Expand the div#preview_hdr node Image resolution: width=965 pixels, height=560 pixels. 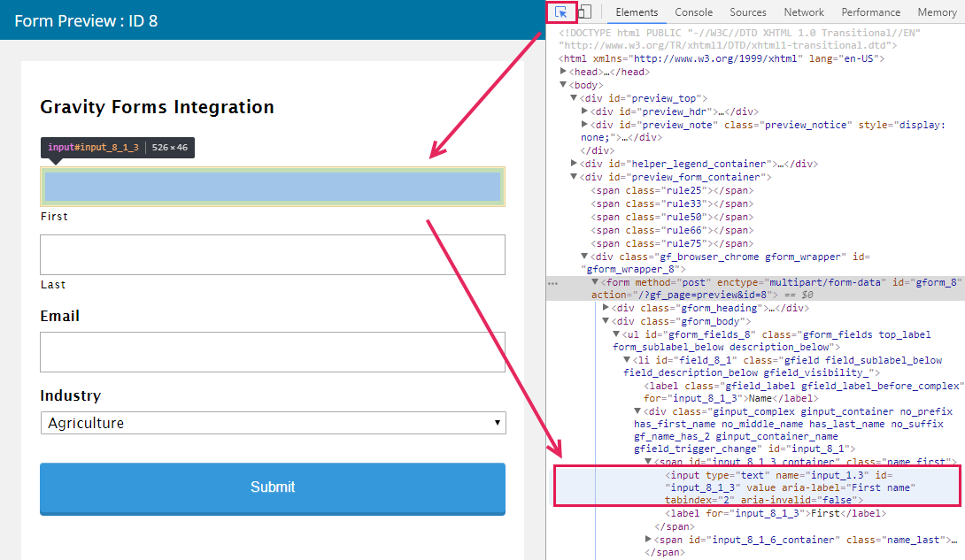click(583, 111)
